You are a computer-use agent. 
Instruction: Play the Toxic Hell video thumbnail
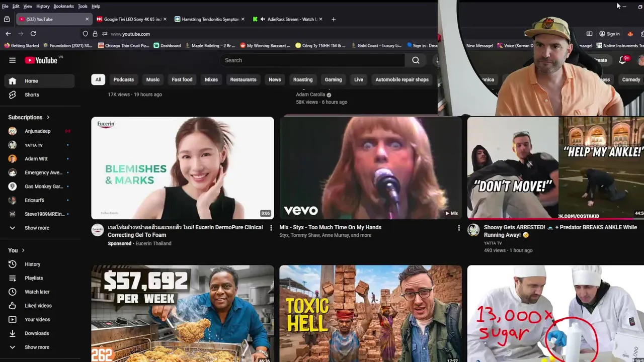pyautogui.click(x=370, y=314)
